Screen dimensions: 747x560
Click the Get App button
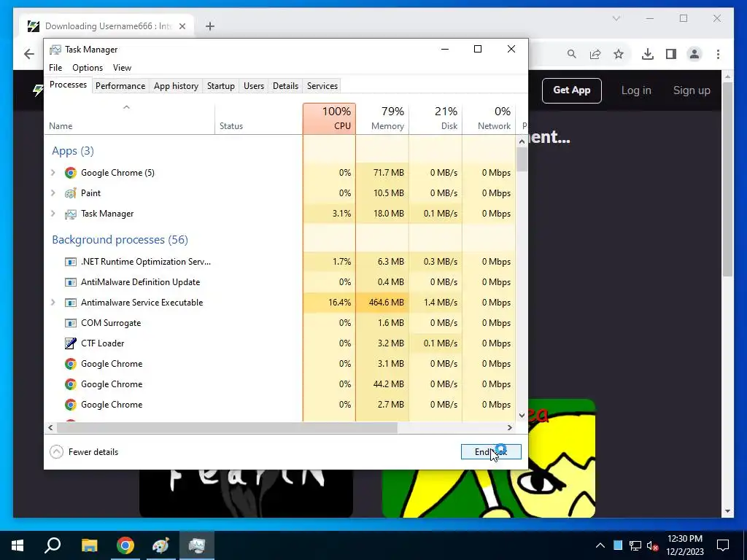point(572,90)
